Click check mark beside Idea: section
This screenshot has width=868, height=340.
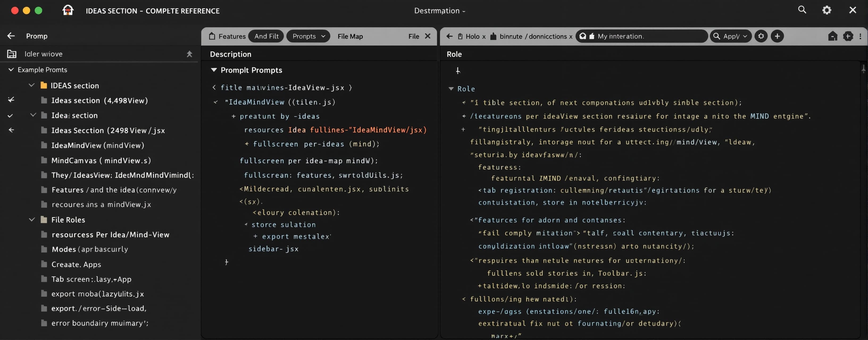10,116
